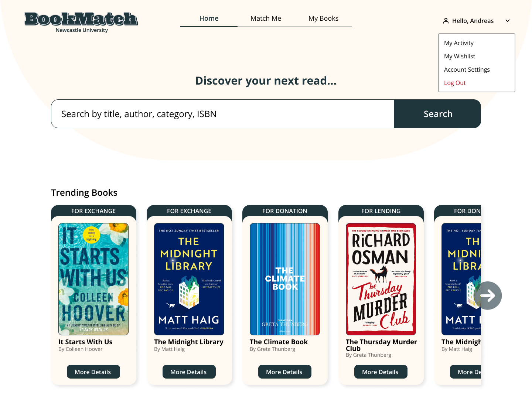
Task: Open It Starts With Us cover
Action: [x=93, y=279]
